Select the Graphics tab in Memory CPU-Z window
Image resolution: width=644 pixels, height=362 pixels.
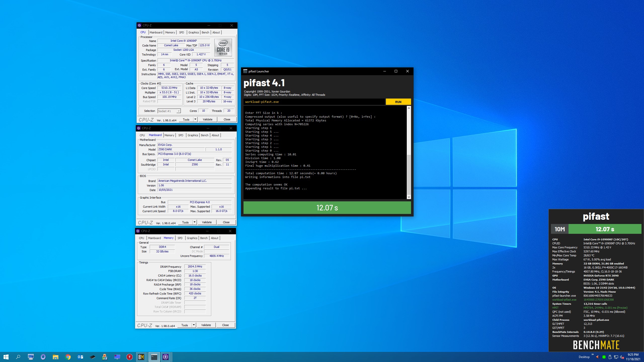pyautogui.click(x=192, y=238)
